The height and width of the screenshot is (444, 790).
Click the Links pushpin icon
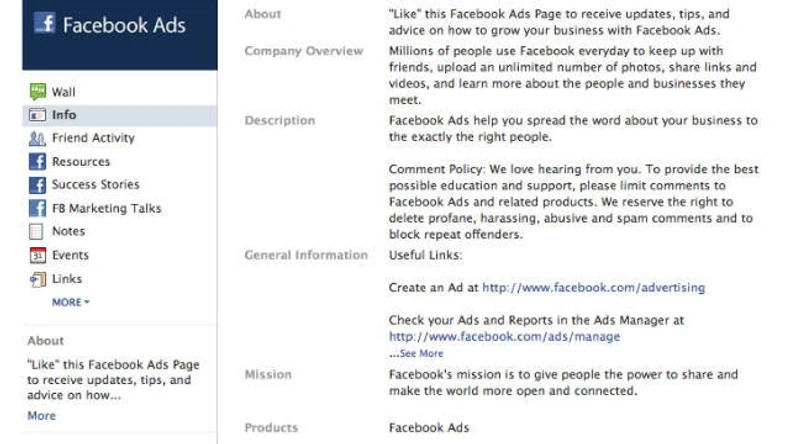coord(37,279)
